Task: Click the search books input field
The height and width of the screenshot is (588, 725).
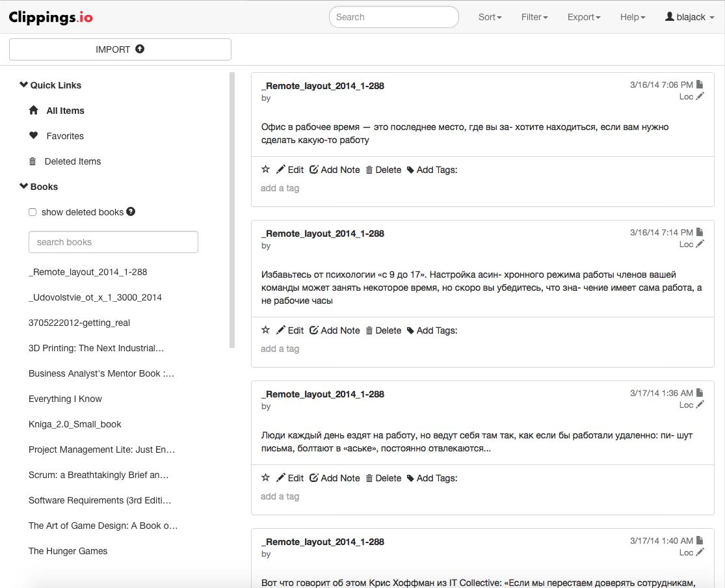Action: pos(113,242)
